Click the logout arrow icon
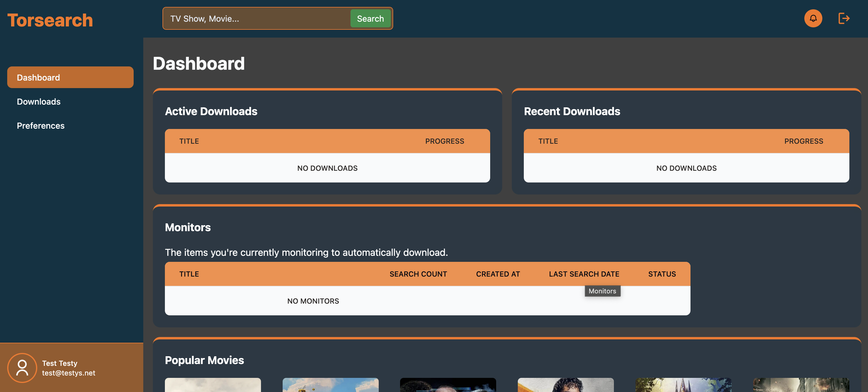The image size is (868, 392). click(843, 18)
